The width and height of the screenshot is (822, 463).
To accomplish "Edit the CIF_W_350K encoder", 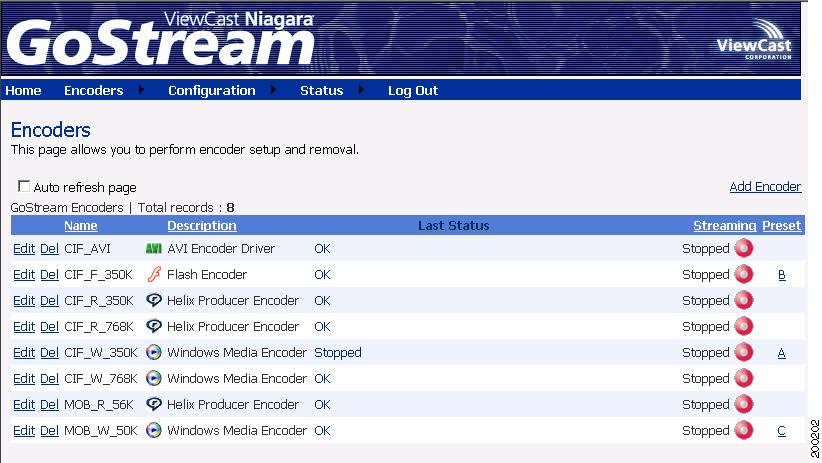I will pyautogui.click(x=24, y=352).
